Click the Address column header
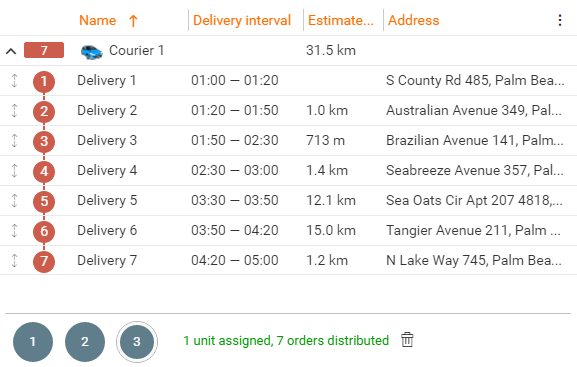This screenshot has height=367, width=577. 414,20
